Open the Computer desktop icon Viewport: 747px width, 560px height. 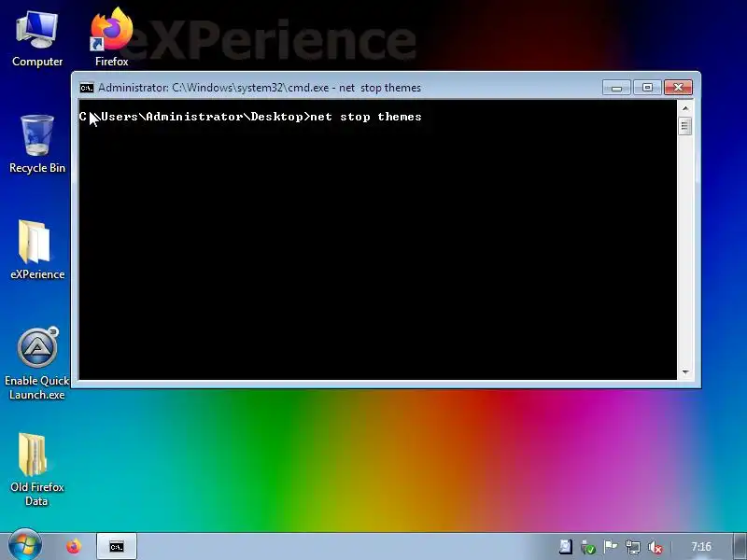37,38
